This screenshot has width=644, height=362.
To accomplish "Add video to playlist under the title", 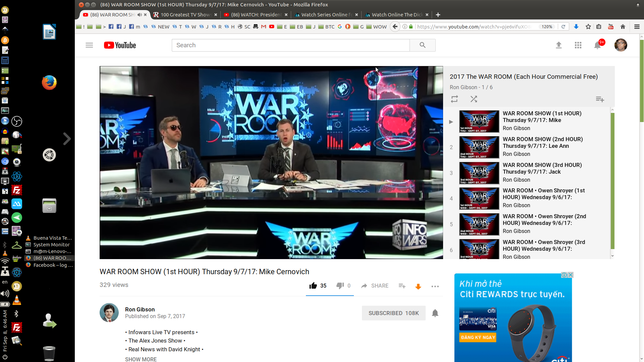I will click(402, 286).
